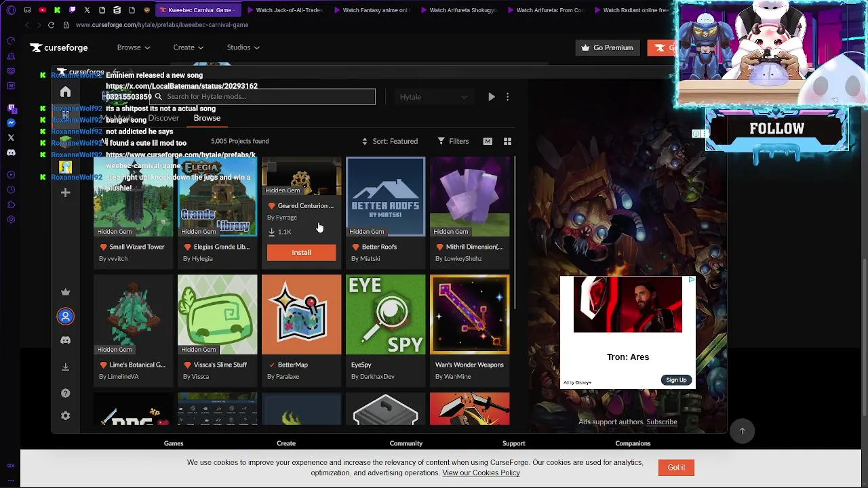Reload the browser page
Viewport: 868px width, 488px height.
click(x=51, y=25)
